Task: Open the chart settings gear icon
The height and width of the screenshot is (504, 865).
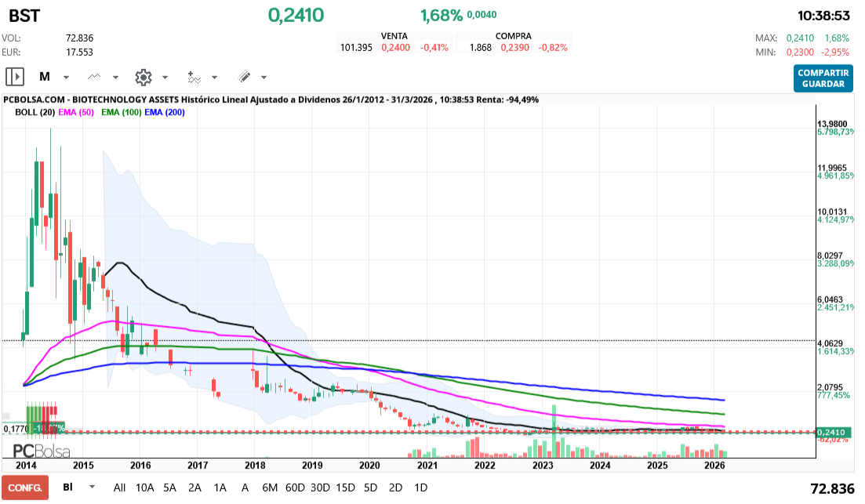Action: pos(143,76)
